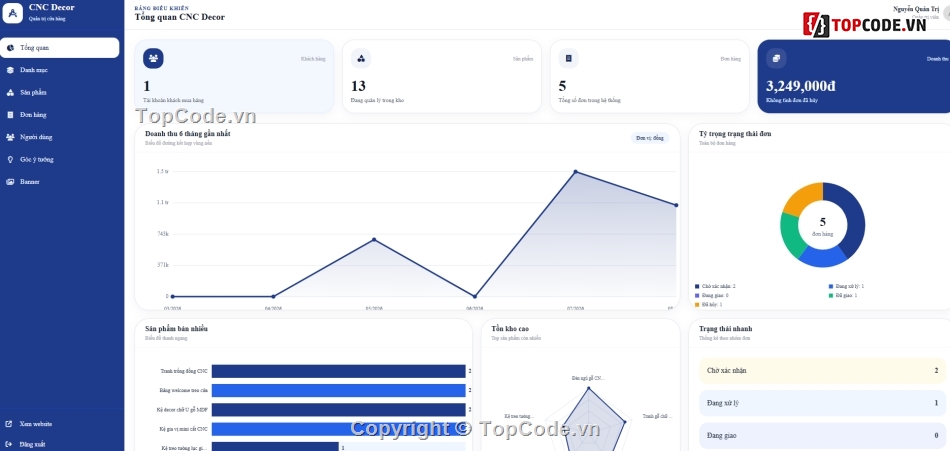
Task: Click the people icon on Khách hàng card
Action: (153, 58)
